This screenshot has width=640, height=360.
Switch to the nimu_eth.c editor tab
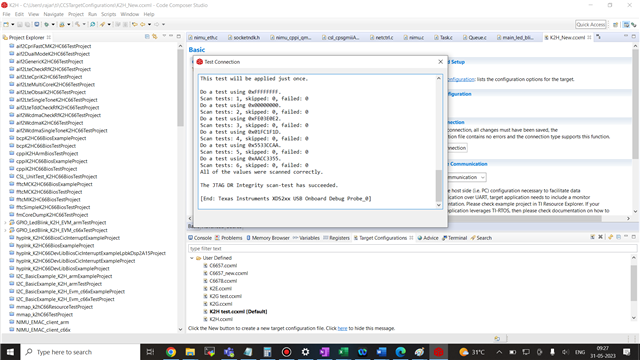203,38
